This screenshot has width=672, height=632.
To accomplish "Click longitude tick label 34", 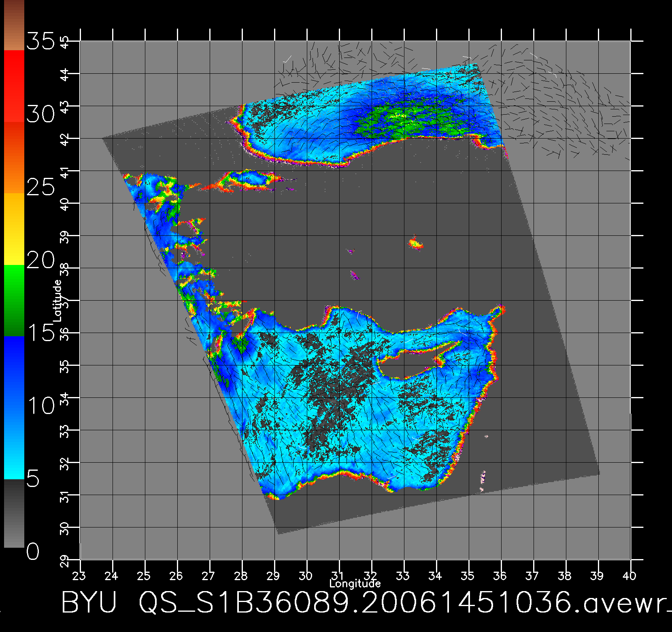I will click(436, 575).
